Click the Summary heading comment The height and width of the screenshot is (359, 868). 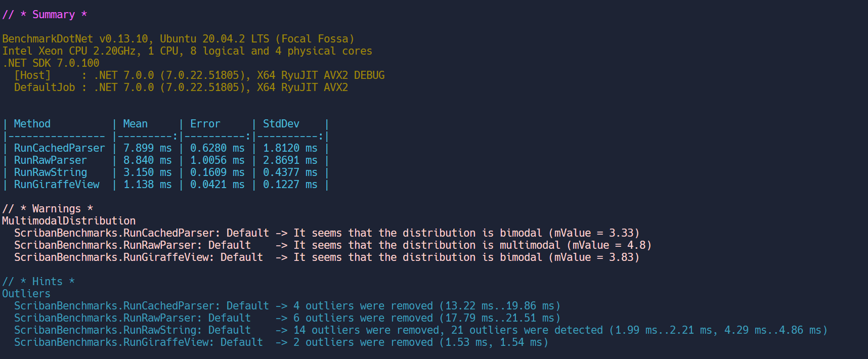(45, 15)
